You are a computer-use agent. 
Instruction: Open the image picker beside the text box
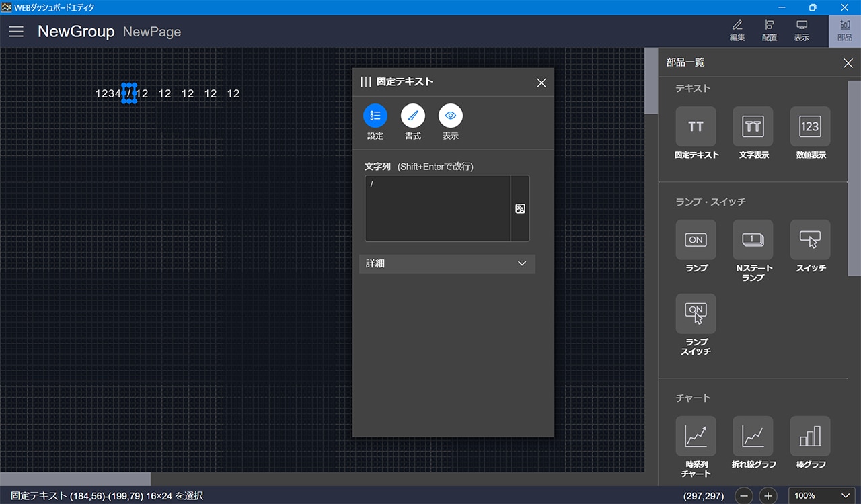coord(520,209)
